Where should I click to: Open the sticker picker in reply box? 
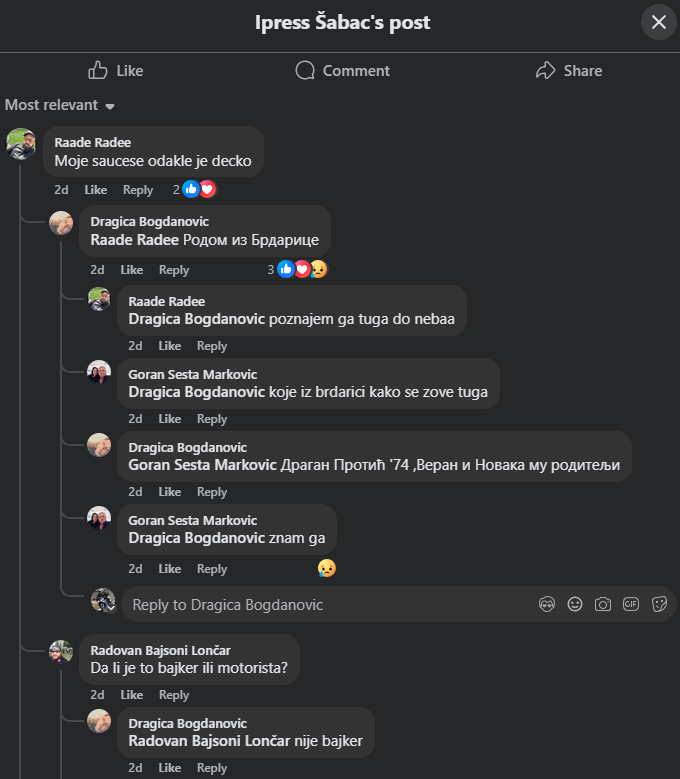tap(659, 604)
